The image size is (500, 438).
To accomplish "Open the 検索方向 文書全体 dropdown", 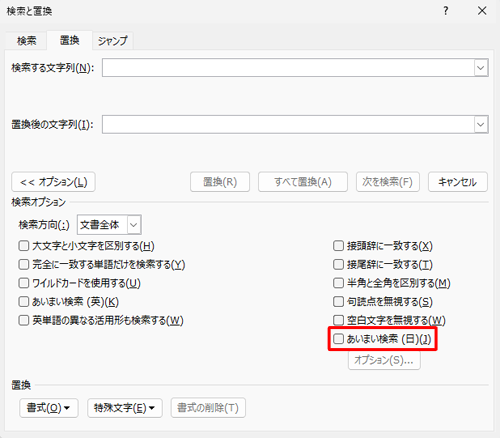I will tap(109, 225).
